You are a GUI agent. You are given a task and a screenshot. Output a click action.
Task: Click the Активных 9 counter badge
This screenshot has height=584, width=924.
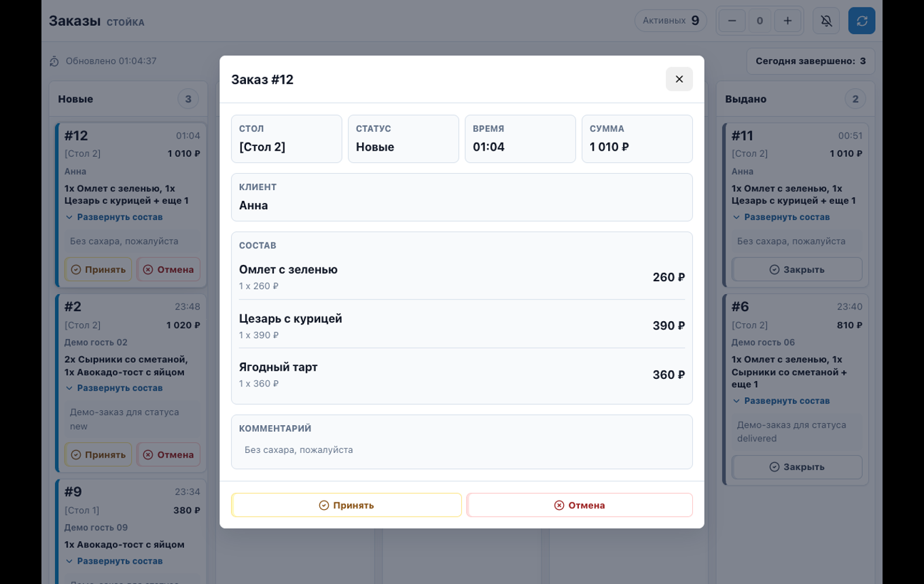671,21
